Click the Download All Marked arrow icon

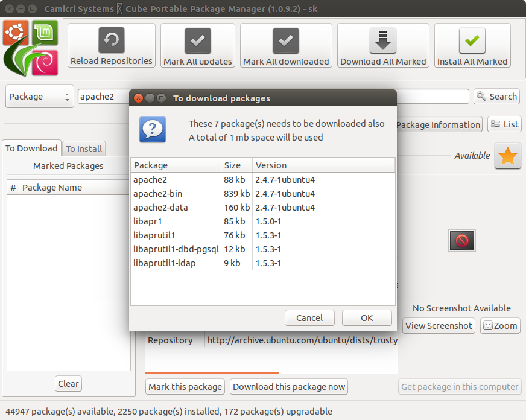(x=383, y=40)
